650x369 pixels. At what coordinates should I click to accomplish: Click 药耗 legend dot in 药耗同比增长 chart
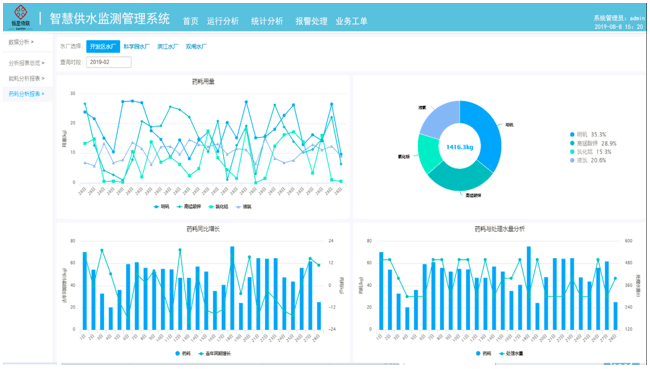tap(177, 354)
